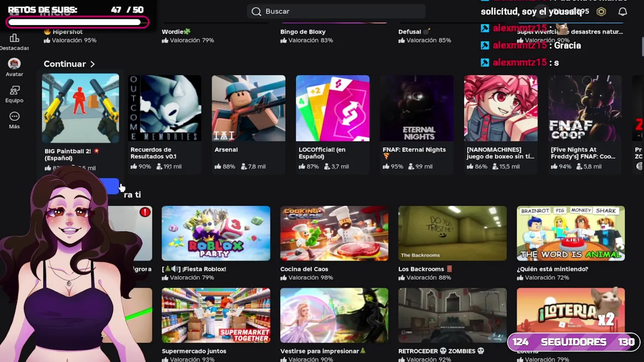Click LOCOfficial's 87% rating icon

pyautogui.click(x=301, y=166)
